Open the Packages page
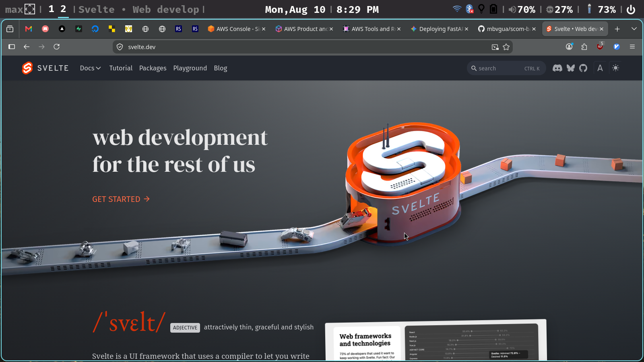Viewport: 644px width, 362px height. [x=153, y=68]
